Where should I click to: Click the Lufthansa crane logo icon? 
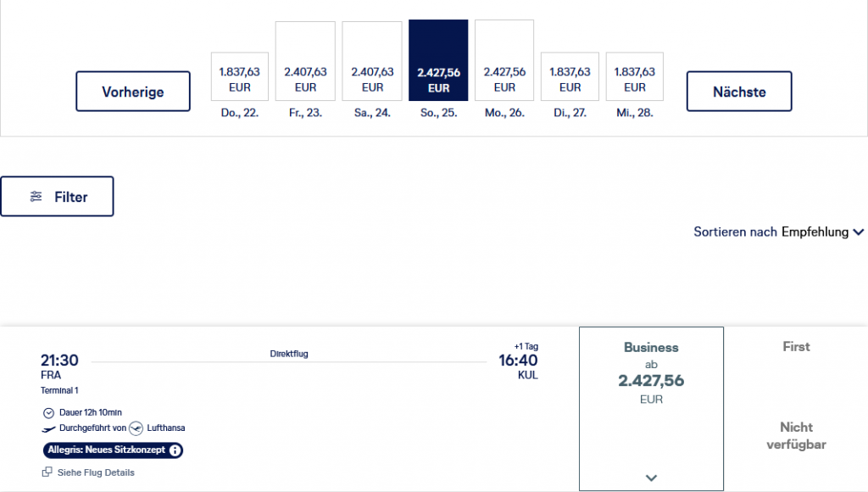(136, 428)
